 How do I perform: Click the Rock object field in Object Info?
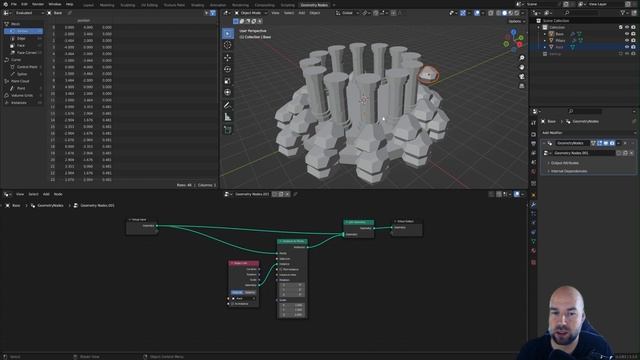point(244,298)
